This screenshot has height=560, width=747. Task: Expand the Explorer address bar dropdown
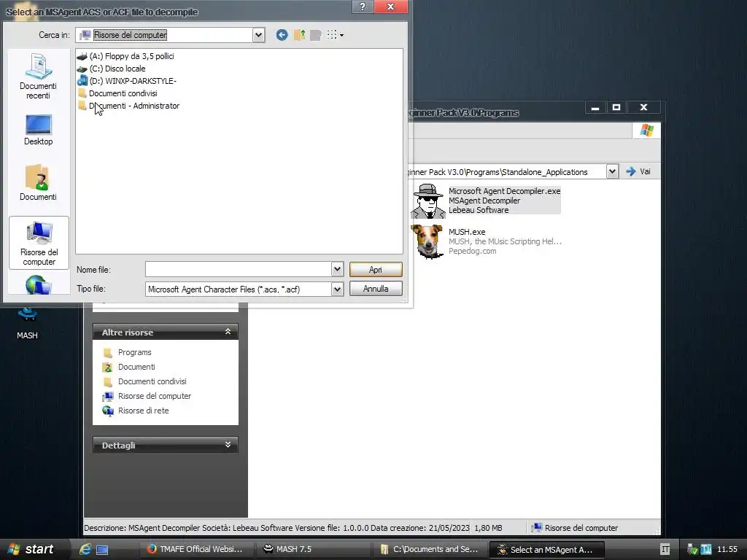click(612, 171)
